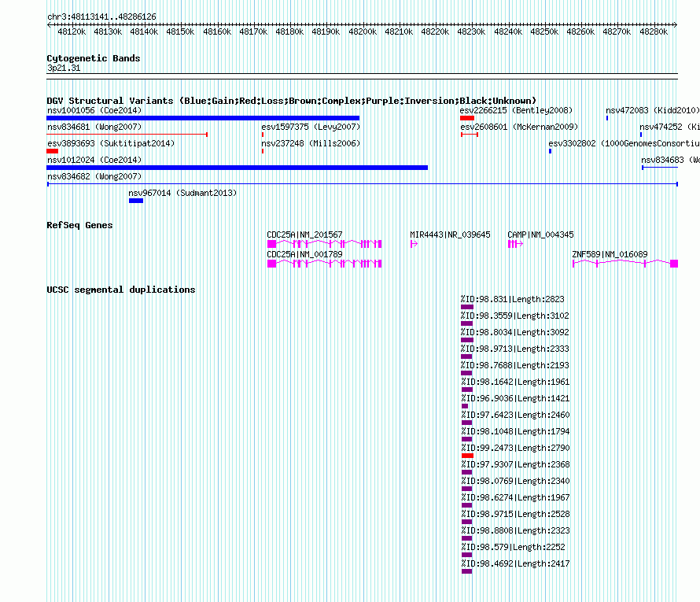This screenshot has height=602, width=700.
Task: Open duplication %ID:98.579 Length:2252
Action: [x=513, y=547]
